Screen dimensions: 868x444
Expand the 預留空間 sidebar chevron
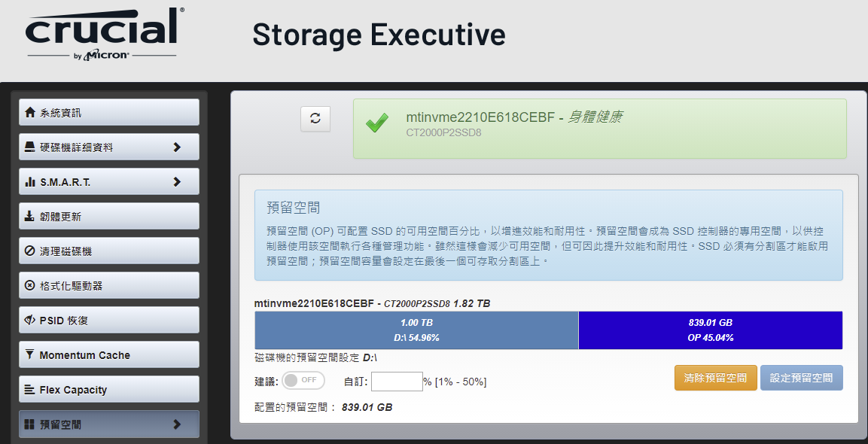pos(177,424)
